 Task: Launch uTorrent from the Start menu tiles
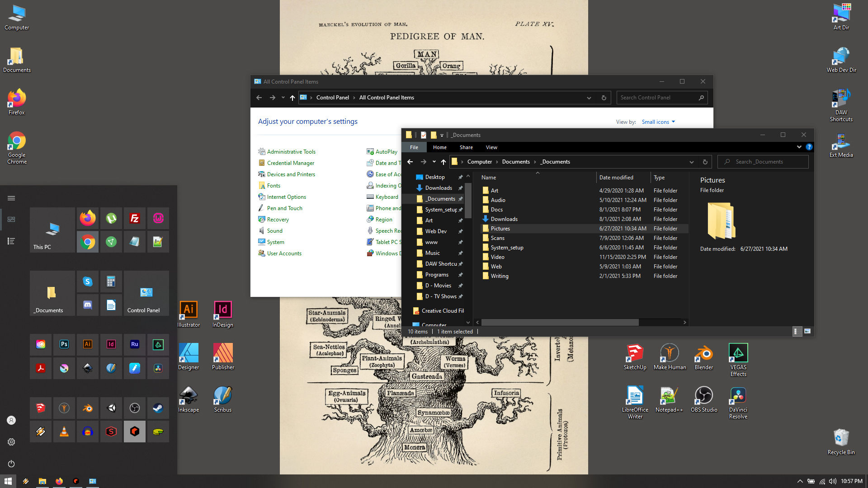coord(111,218)
